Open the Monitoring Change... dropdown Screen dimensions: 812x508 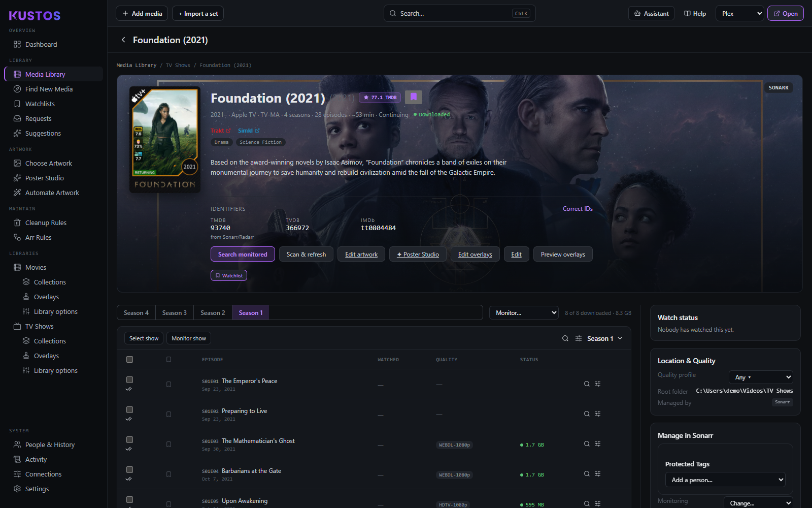(x=758, y=503)
